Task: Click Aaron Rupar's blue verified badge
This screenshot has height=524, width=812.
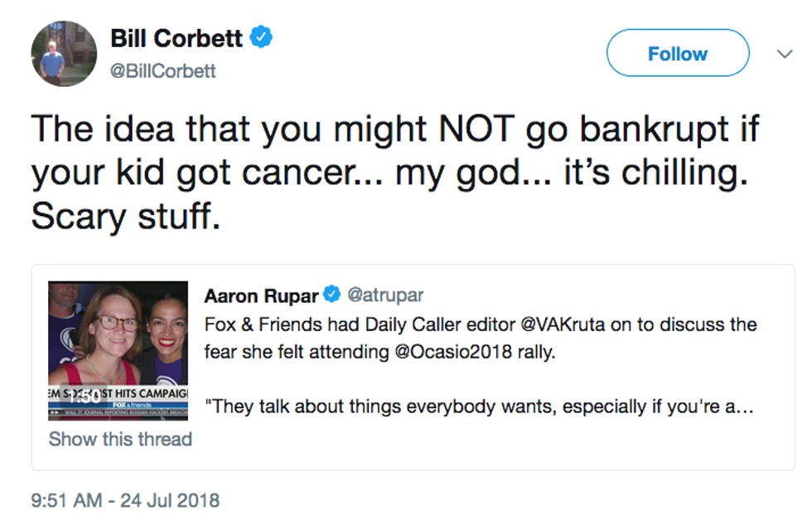Action: 332,295
